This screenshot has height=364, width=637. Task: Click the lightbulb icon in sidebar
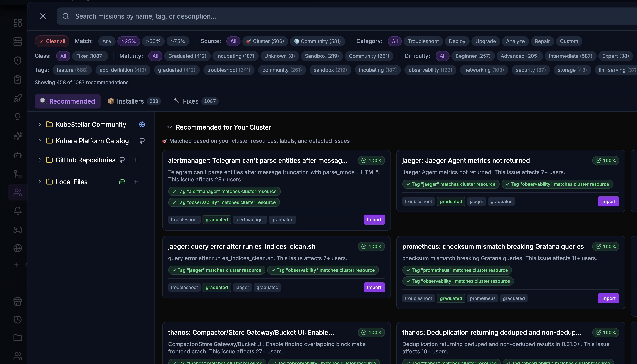(17, 117)
